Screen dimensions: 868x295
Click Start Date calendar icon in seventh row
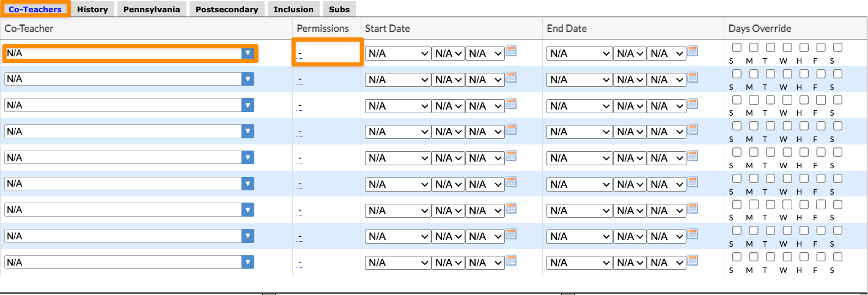511,208
